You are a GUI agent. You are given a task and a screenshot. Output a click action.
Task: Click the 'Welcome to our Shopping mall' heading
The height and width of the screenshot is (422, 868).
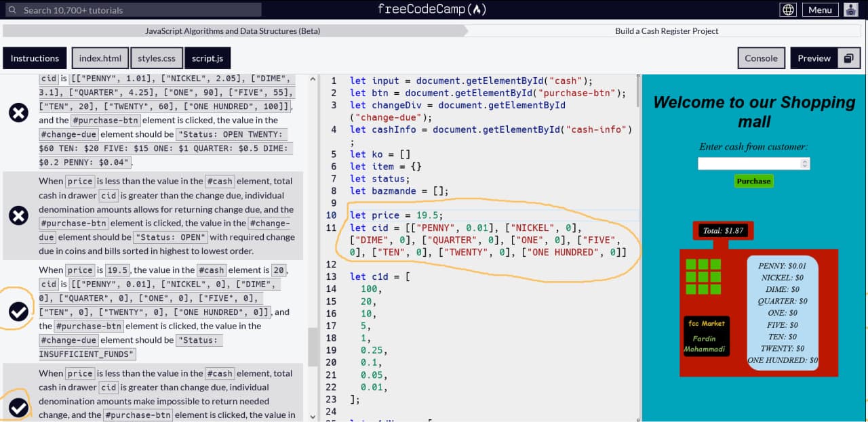[x=754, y=112]
